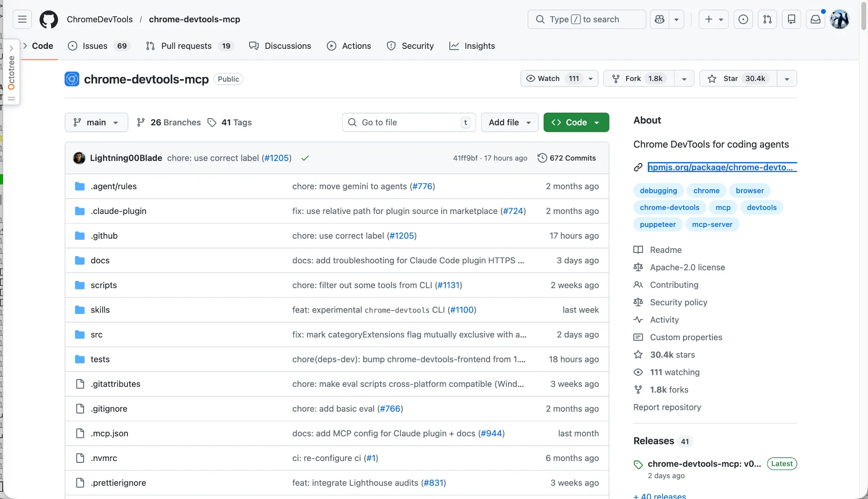This screenshot has height=499, width=868.
Task: Open the main branch selector dropdown
Action: (96, 122)
